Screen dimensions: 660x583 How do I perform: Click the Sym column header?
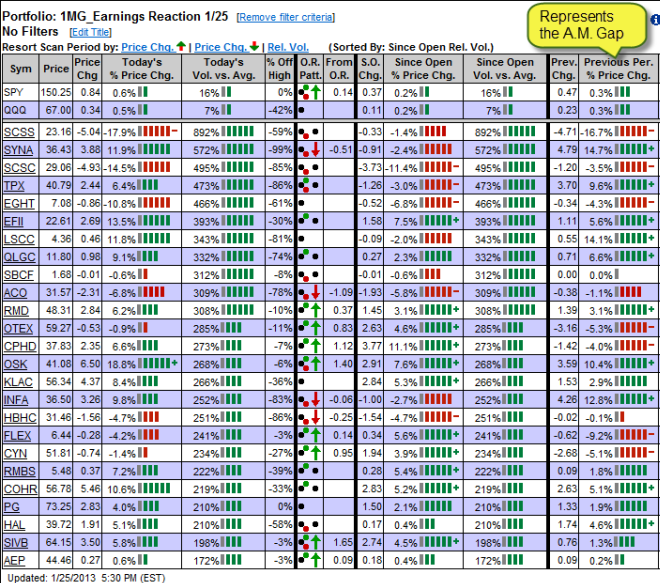(20, 69)
